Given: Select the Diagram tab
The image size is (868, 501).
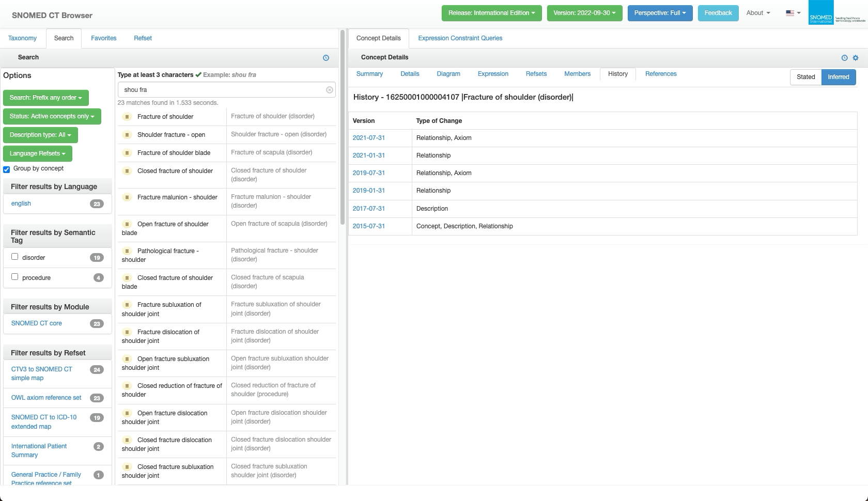Looking at the screenshot, I should point(448,74).
